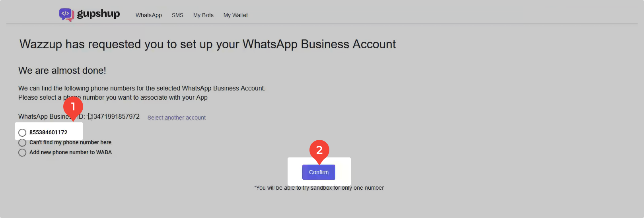Click the gupshup chat-bubble logo icon
Screen dimensions: 644x218
[66, 14]
